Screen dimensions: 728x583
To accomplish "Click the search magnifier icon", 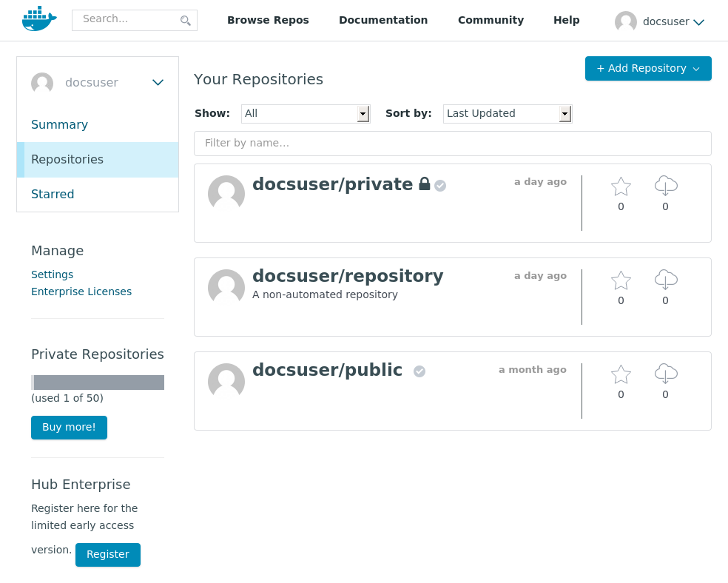I will 185,21.
